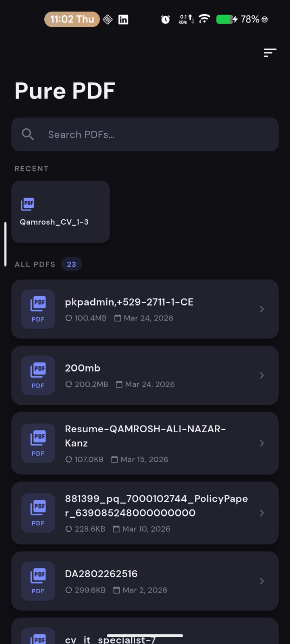The image size is (290, 644).
Task: Expand DA2802262516 chevron arrow
Action: (262, 581)
